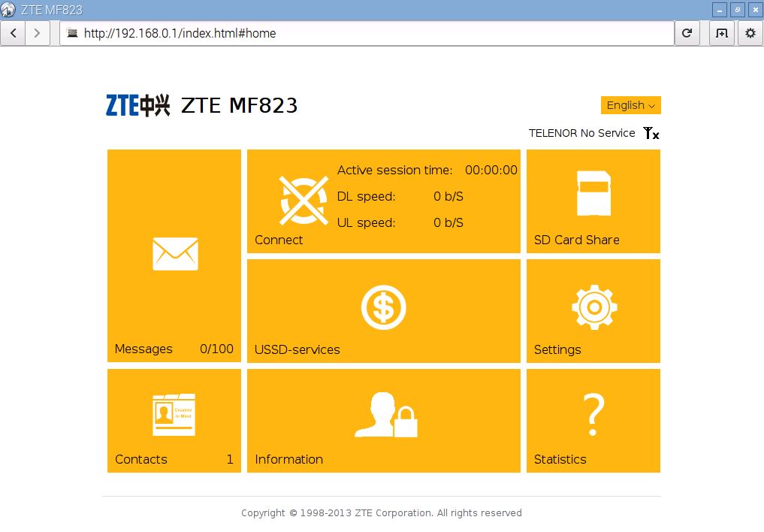Click the UL speed 0 b/S value
The height and width of the screenshot is (532, 764).
tap(448, 222)
